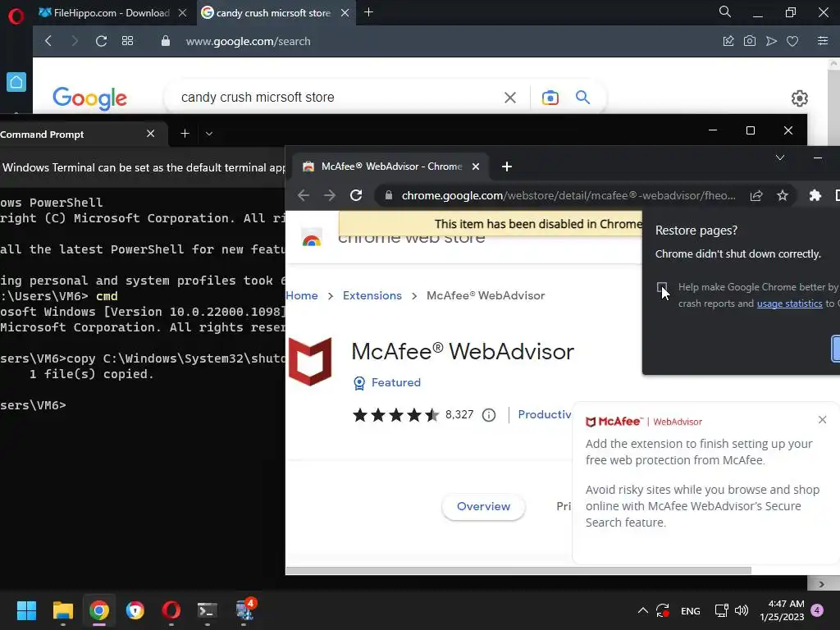
Task: Open the usage statistics link
Action: (790, 304)
